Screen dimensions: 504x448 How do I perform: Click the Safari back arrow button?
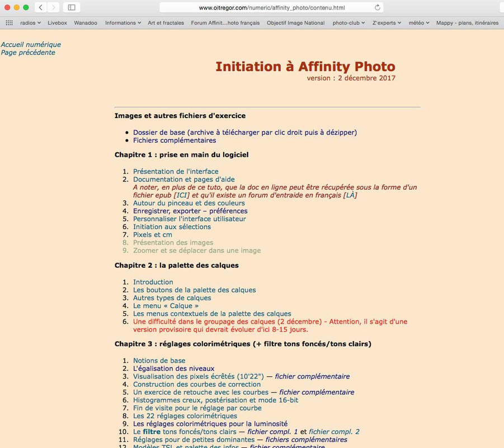coord(41,7)
